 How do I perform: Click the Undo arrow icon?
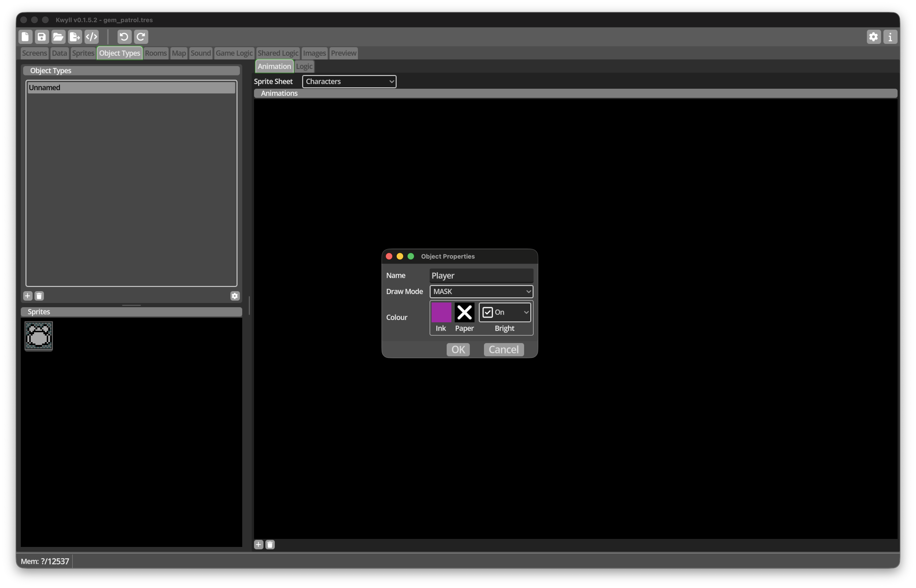[x=124, y=37]
